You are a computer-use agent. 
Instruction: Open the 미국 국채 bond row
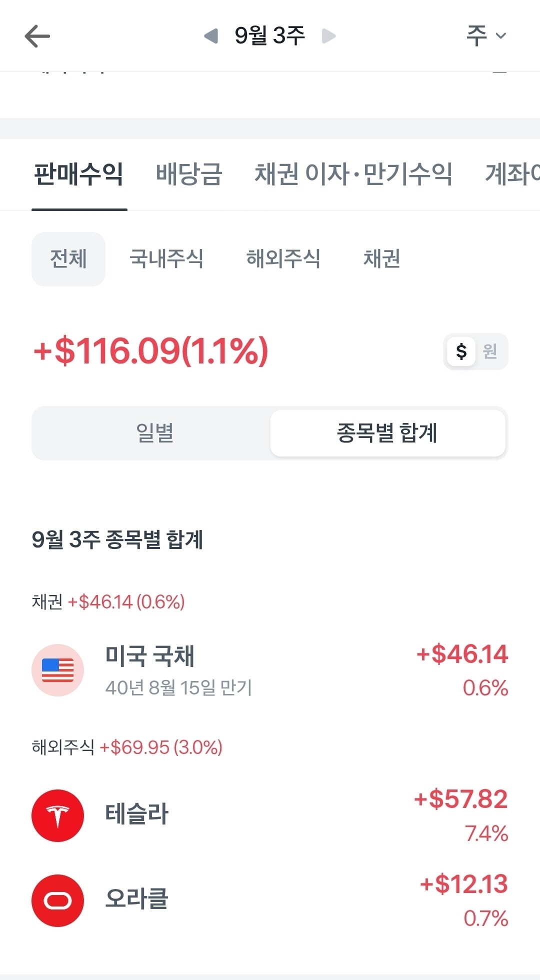(x=270, y=670)
